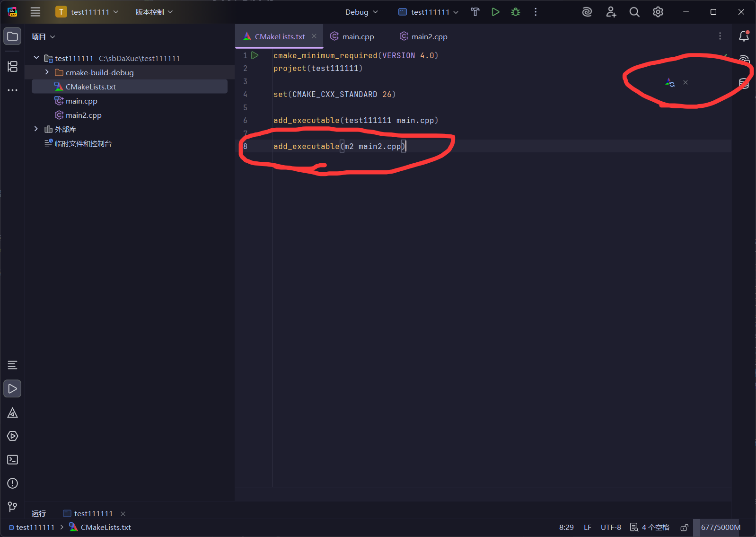Open the 版本控制 dropdown

[x=154, y=12]
